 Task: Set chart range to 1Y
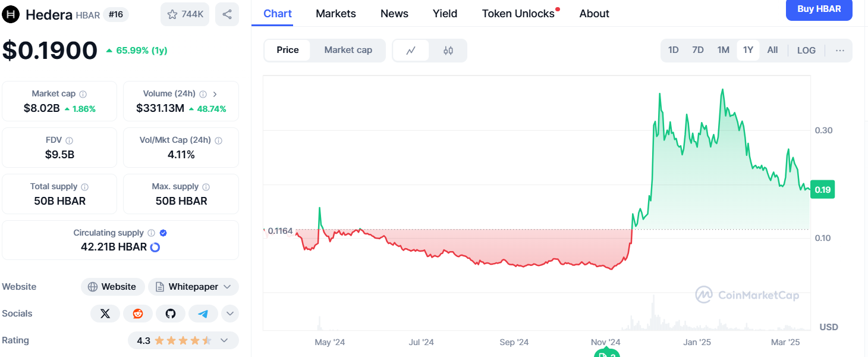click(x=748, y=51)
